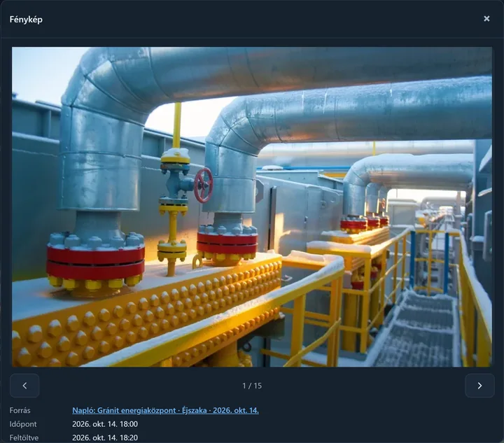
Task: Click the Időpont value ending 18:00
Action: pyautogui.click(x=105, y=424)
